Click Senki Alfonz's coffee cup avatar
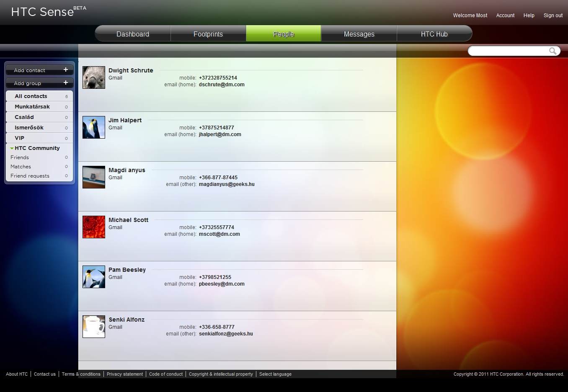Screen dimensions: 568x392 click(x=94, y=327)
